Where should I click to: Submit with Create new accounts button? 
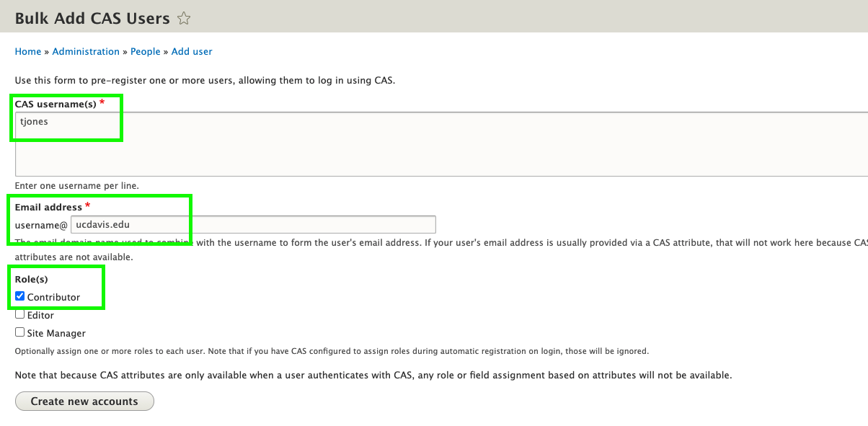(x=84, y=401)
